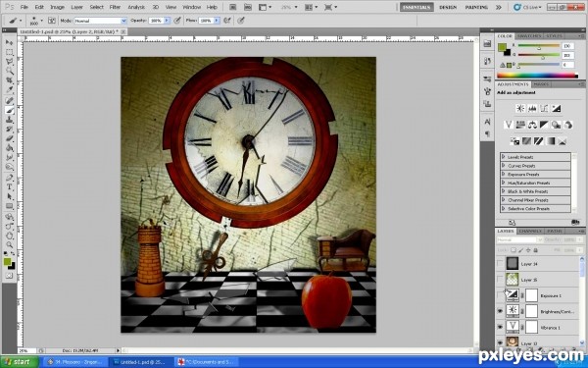Select the Eyedropper tool
The width and height of the screenshot is (588, 368).
tap(9, 89)
